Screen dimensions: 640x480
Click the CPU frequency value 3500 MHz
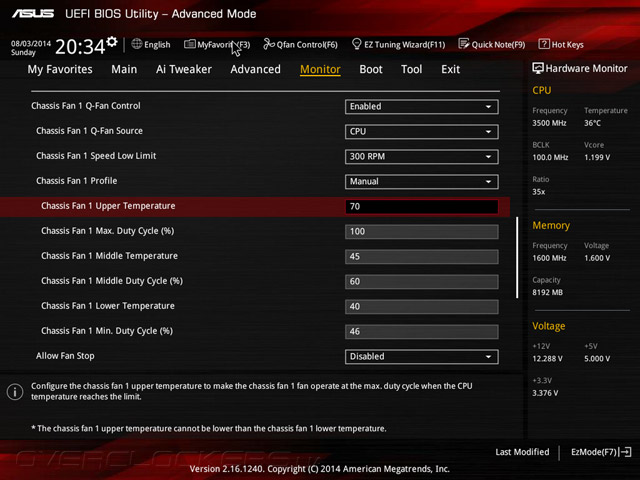pyautogui.click(x=549, y=123)
